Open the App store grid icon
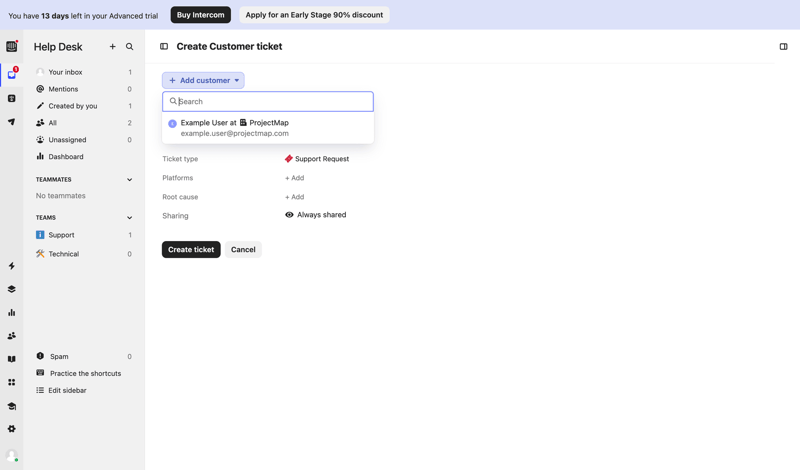 point(11,382)
